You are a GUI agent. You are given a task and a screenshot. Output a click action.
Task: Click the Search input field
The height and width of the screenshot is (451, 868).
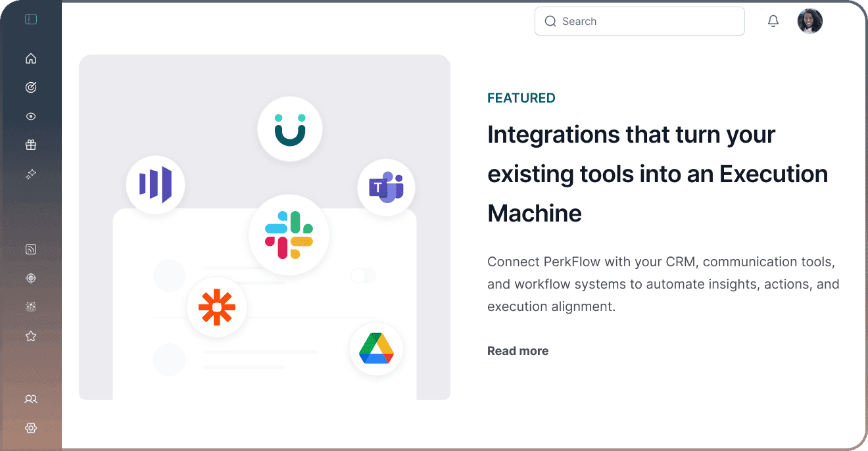point(639,21)
